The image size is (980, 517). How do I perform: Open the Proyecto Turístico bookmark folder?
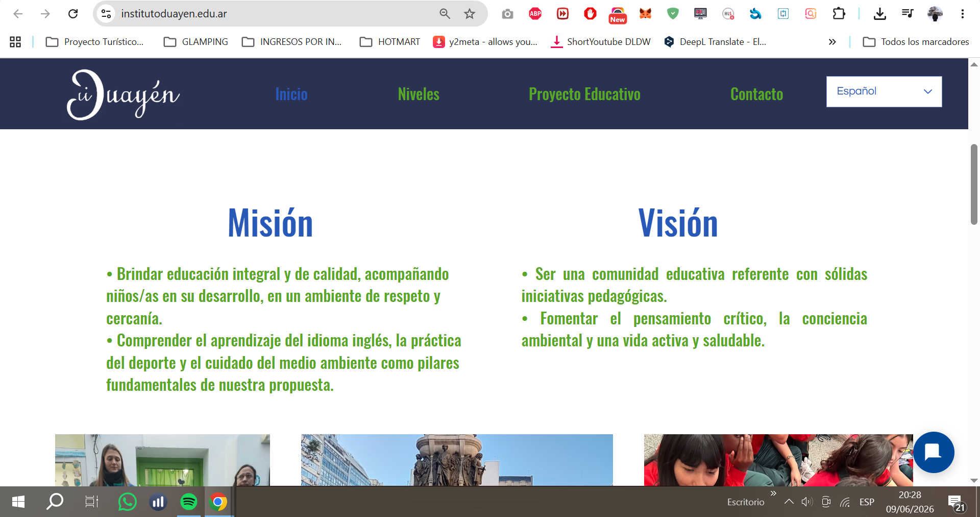click(95, 42)
